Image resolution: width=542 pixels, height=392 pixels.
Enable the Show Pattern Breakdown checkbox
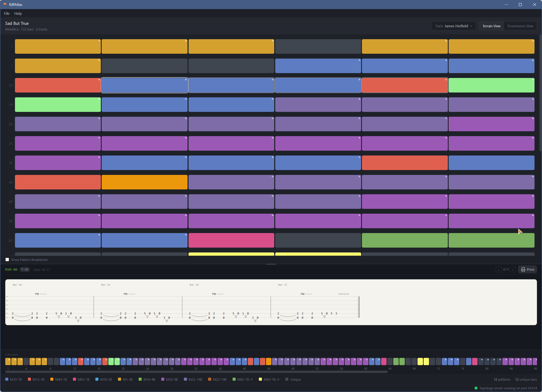[x=7, y=260]
